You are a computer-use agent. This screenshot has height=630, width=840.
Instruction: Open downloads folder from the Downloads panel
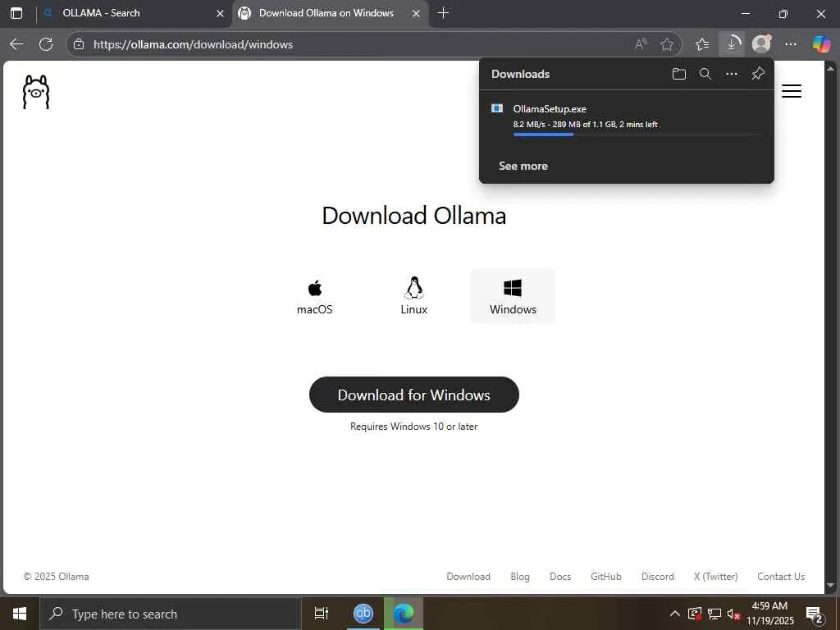pyautogui.click(x=678, y=74)
